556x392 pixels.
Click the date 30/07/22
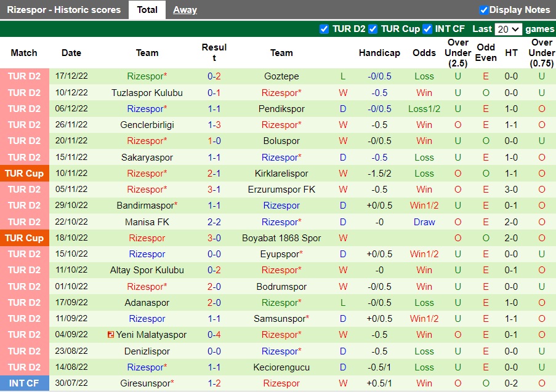tap(71, 383)
